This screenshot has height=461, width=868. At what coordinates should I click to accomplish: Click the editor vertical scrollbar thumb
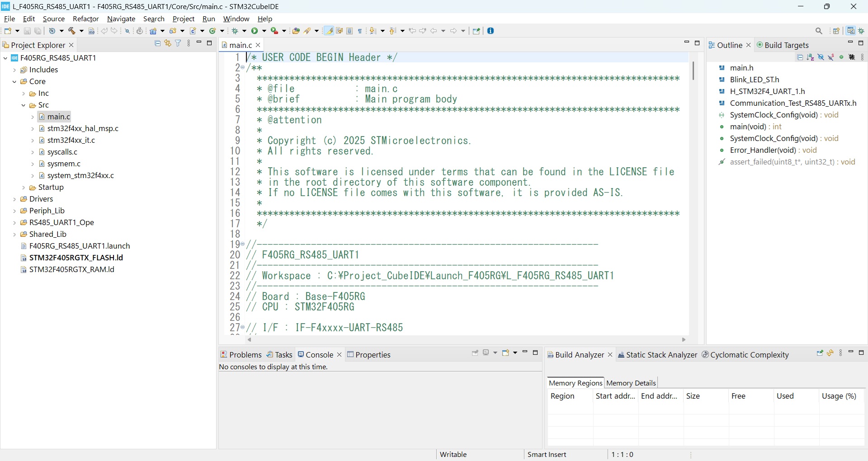693,71
